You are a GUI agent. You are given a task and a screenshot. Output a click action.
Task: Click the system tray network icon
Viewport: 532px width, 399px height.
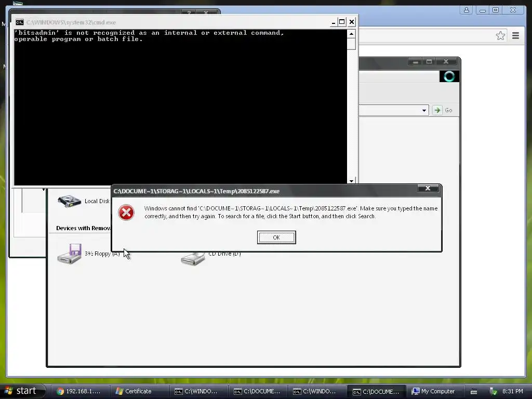pos(493,392)
